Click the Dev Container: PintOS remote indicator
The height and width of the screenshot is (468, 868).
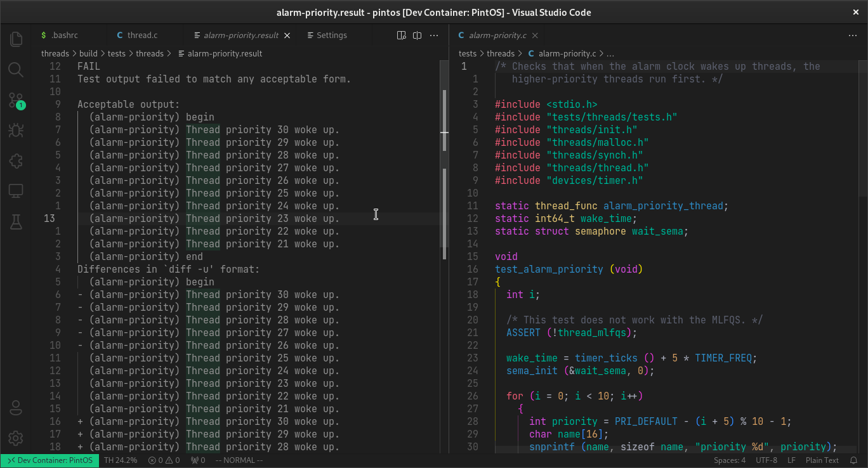tap(49, 460)
